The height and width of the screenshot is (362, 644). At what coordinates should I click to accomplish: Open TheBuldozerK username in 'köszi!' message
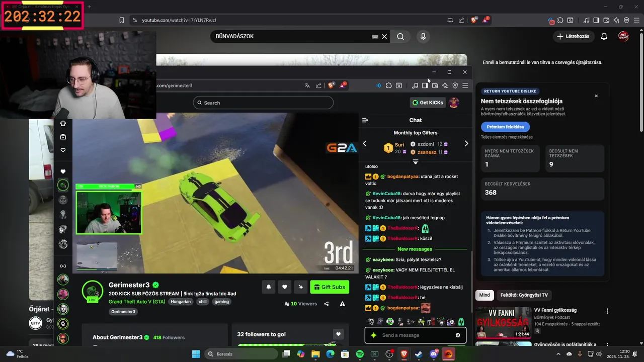[403, 238]
